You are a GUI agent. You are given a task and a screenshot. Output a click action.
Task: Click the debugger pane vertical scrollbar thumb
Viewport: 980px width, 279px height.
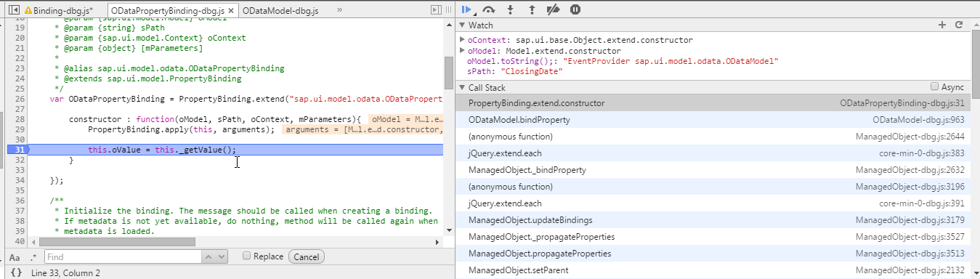[975, 64]
